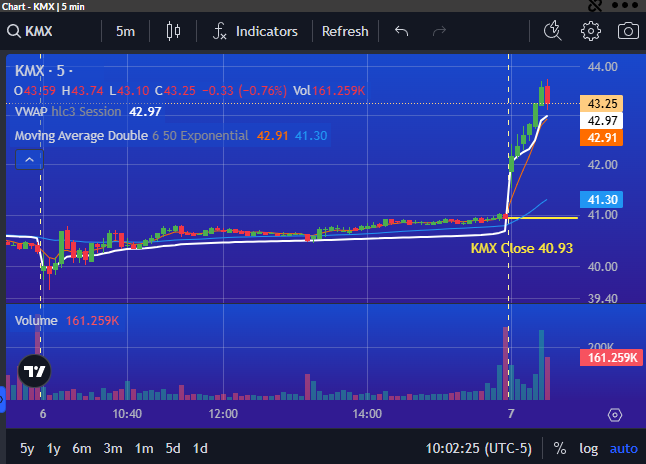Click the orange 42.91 EMA price label

coord(602,138)
